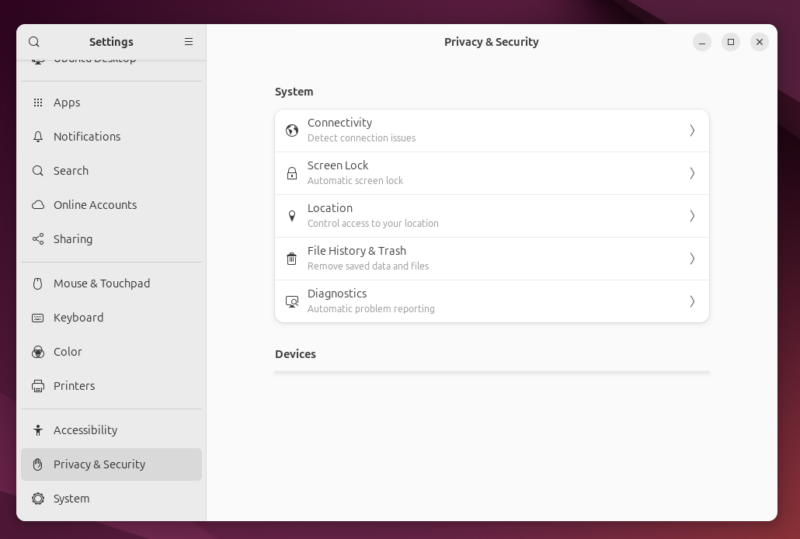
Task: Go to Online Accounts panel
Action: [x=111, y=205]
